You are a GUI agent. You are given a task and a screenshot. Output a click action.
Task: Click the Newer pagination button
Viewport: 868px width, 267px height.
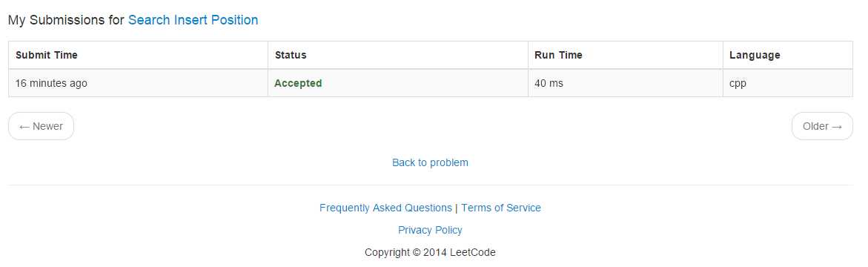(41, 126)
